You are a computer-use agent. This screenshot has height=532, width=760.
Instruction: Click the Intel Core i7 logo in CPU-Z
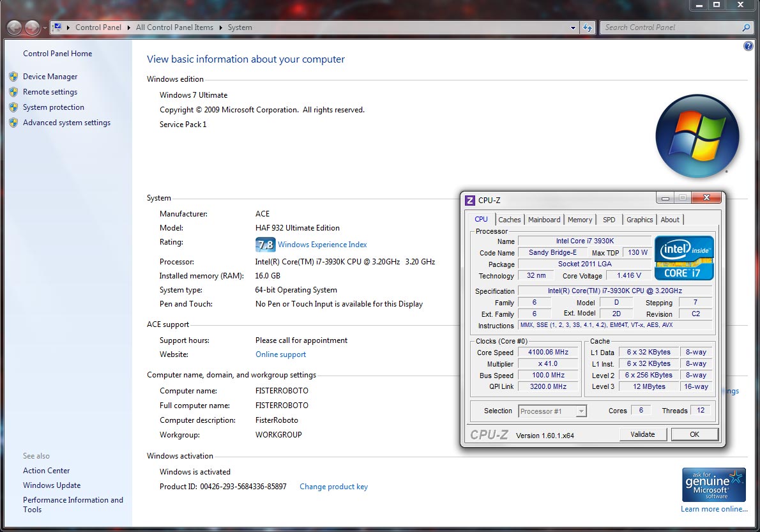coord(684,258)
